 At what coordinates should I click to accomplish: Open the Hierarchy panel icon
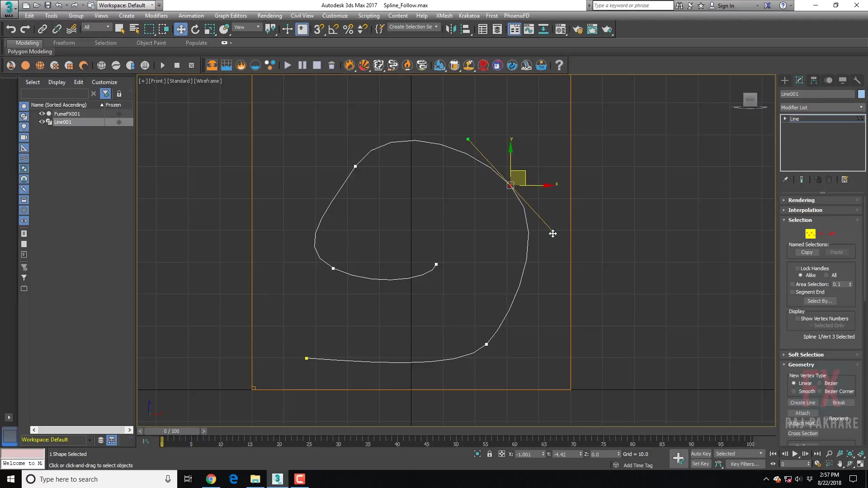point(813,80)
